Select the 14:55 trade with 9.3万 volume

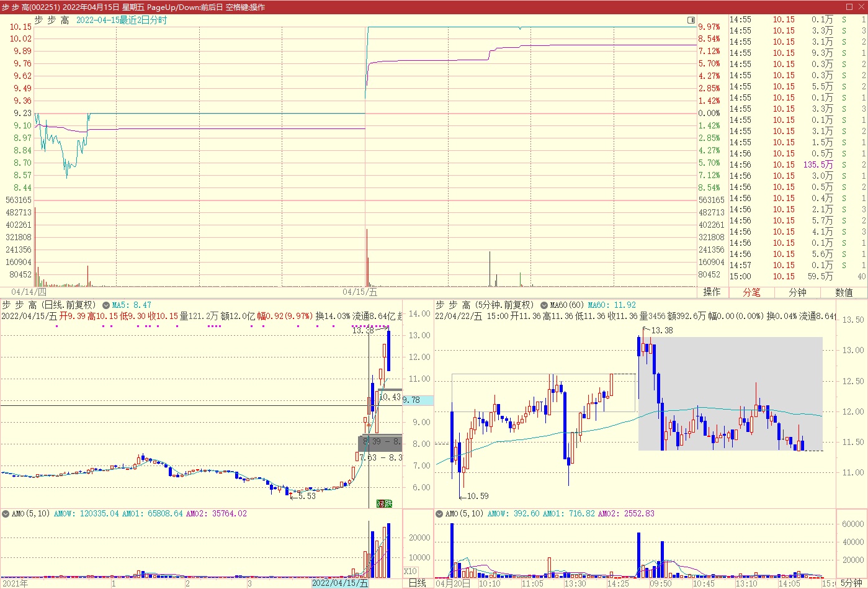pyautogui.click(x=798, y=53)
